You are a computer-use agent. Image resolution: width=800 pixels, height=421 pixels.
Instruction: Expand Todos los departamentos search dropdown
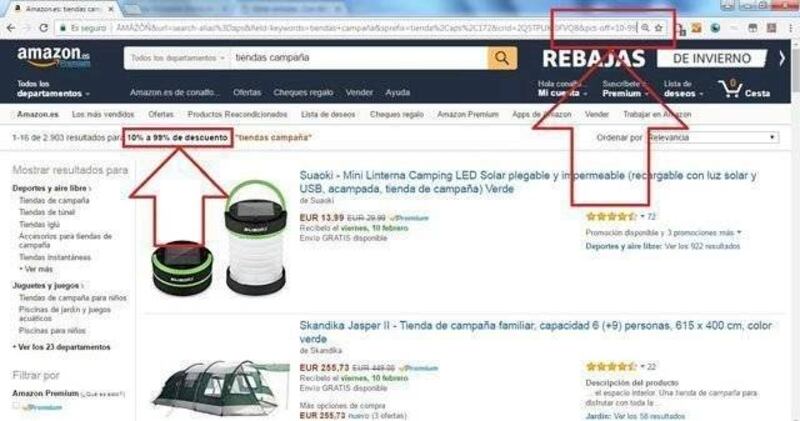point(177,58)
